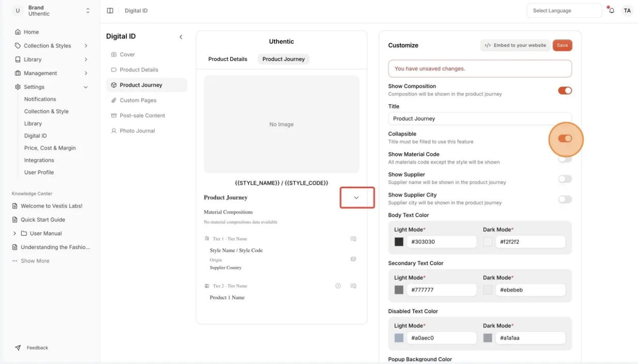Click the Home house icon in sidebar
This screenshot has width=638, height=364.
pos(18,32)
